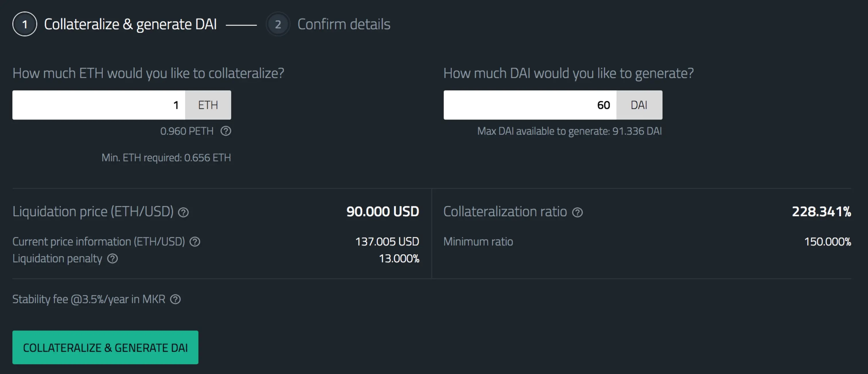This screenshot has width=868, height=374.
Task: Open the Stability fee help icon
Action: coord(175,299)
